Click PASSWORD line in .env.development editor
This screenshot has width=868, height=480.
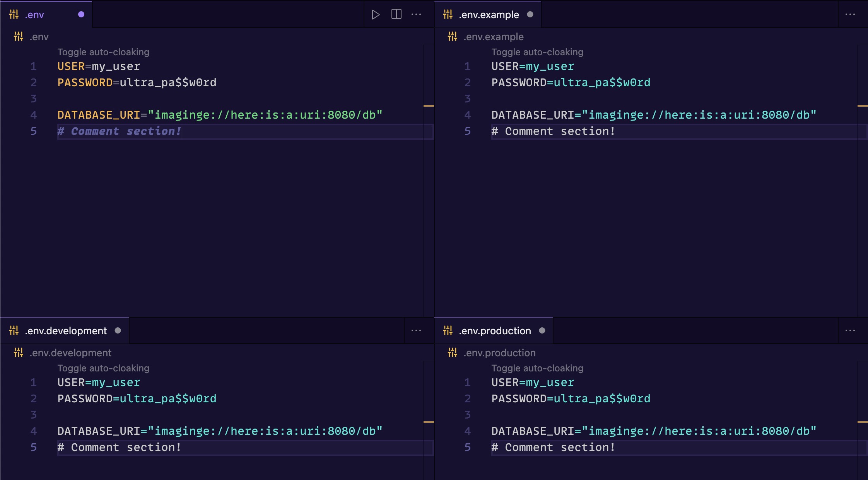click(x=137, y=399)
